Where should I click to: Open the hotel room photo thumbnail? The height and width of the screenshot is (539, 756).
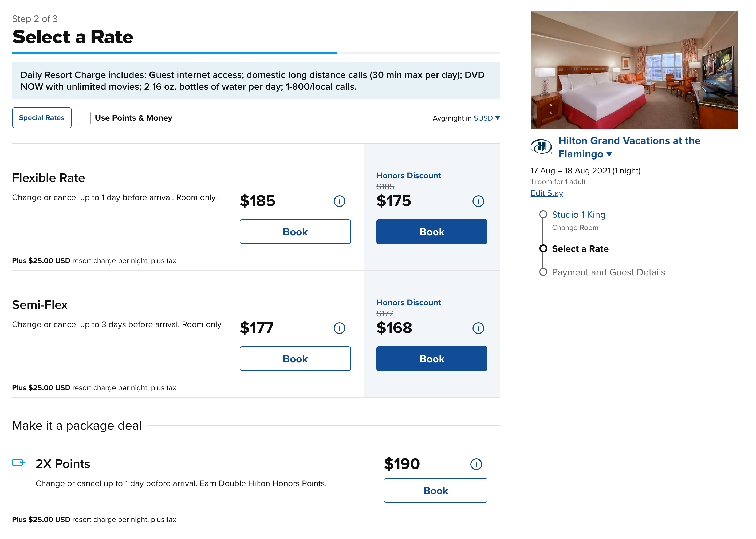(x=634, y=70)
